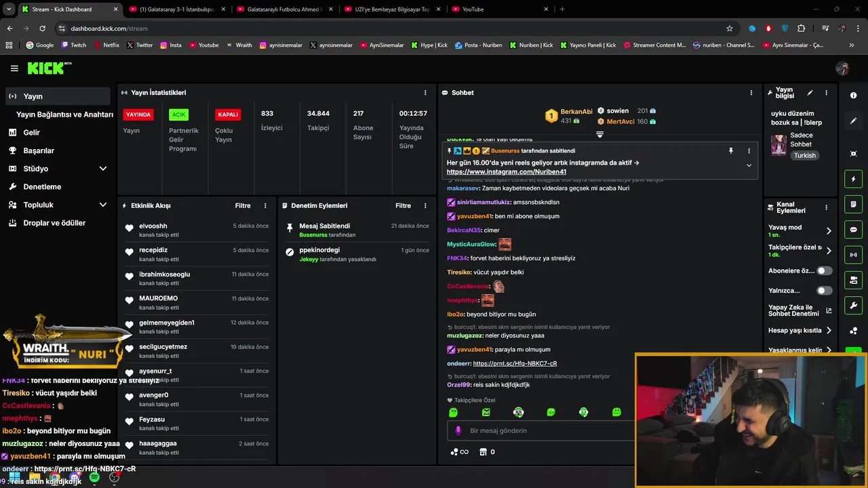The image size is (868, 488).
Task: Toggle the Abonelere özel switch
Action: coord(824,270)
